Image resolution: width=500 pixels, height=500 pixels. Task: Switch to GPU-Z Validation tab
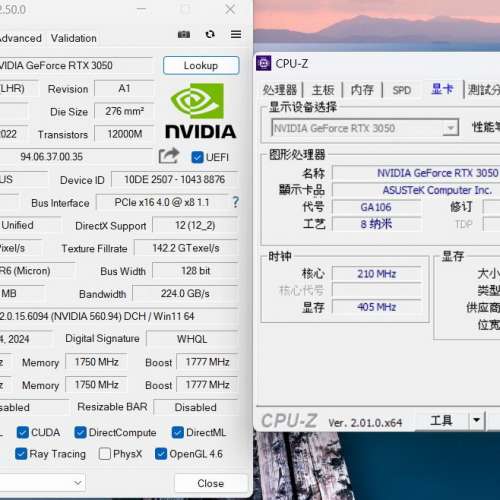pos(74,38)
